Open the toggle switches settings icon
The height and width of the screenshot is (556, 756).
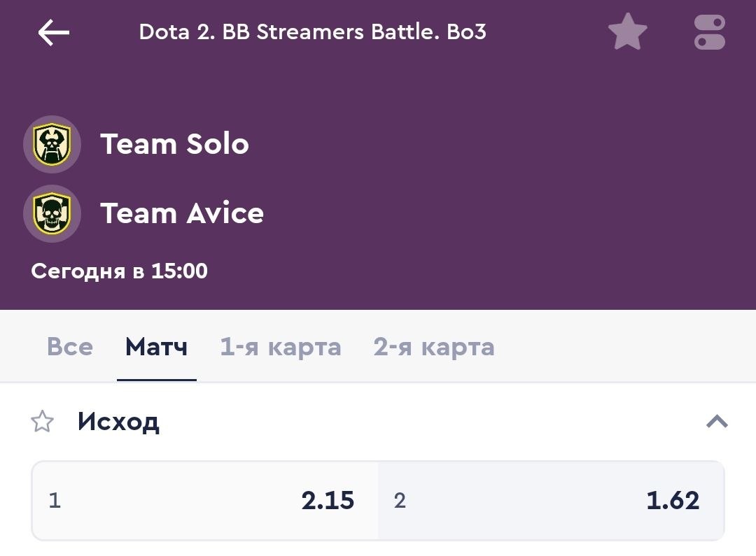click(x=710, y=32)
